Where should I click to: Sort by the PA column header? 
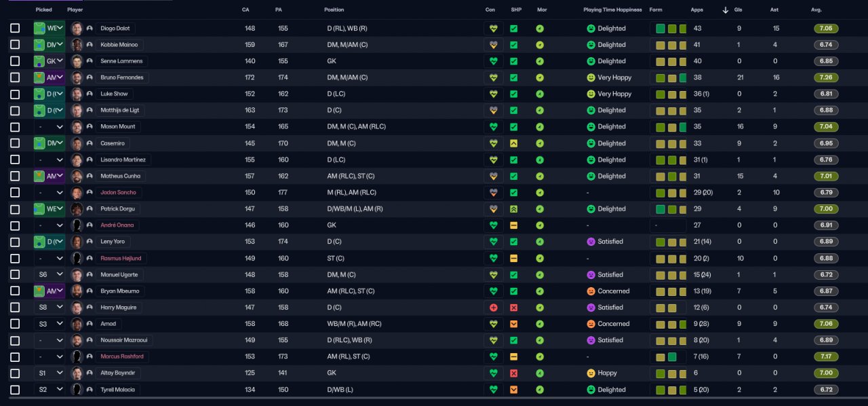[279, 10]
